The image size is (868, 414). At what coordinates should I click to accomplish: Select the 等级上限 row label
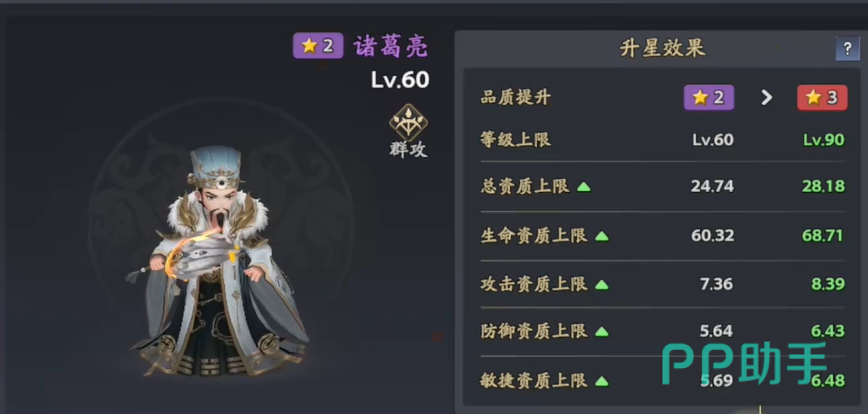516,140
